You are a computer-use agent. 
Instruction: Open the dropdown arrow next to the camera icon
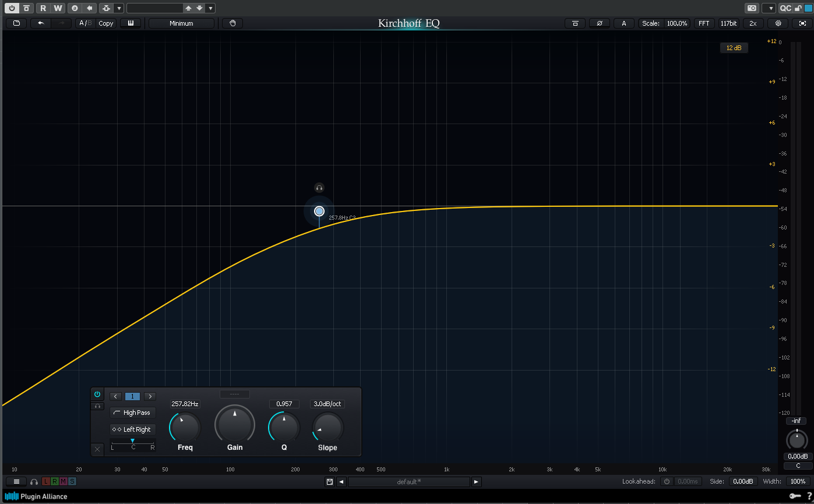tap(769, 8)
